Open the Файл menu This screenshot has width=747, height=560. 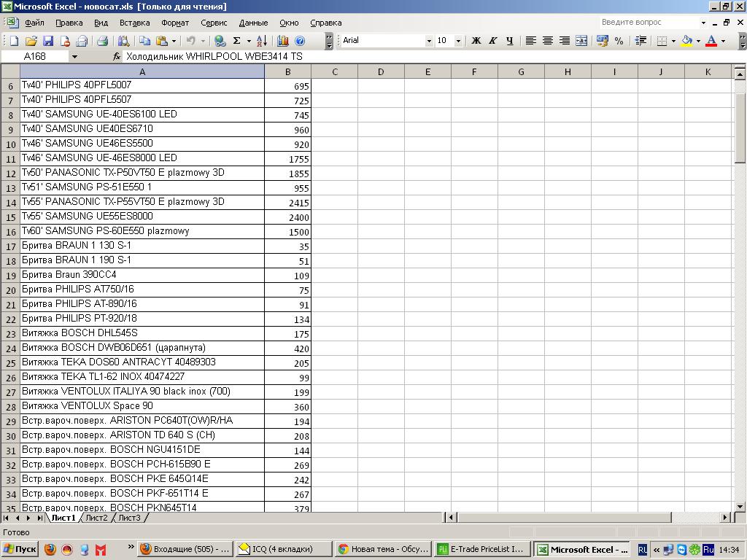click(34, 23)
